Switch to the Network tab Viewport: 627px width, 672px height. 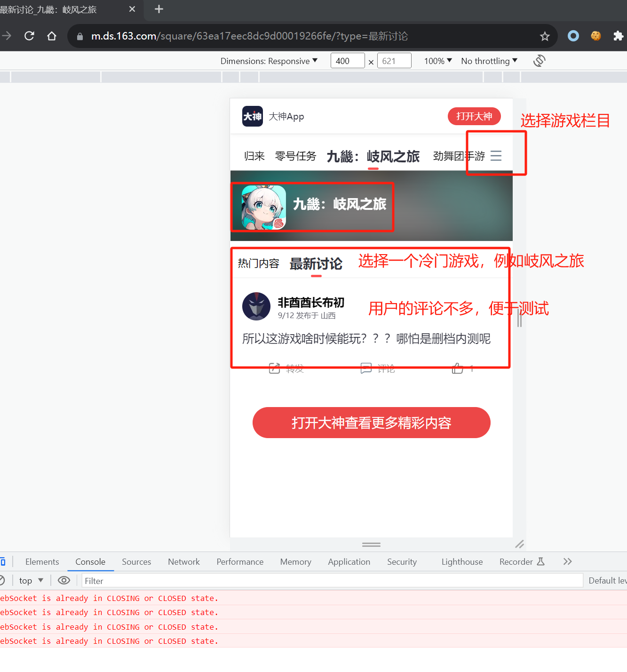point(184,561)
